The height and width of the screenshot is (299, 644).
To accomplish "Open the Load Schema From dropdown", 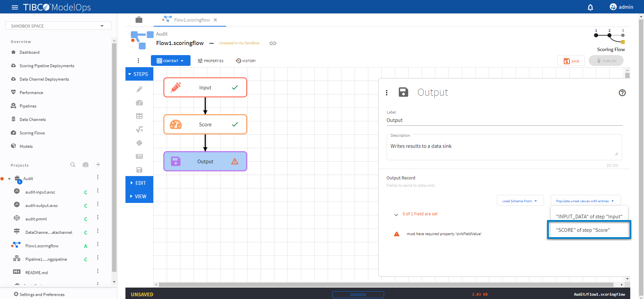I will [520, 201].
